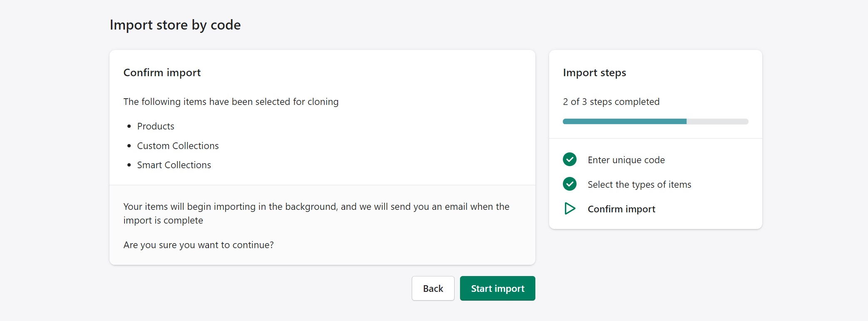
Task: Click the 'Confirm import' heading in main card
Action: tap(162, 72)
